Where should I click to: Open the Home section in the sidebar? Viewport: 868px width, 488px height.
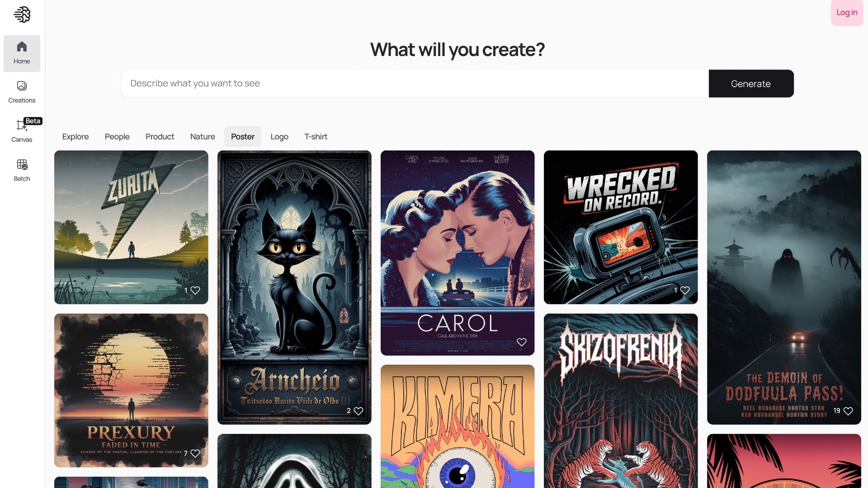[22, 53]
